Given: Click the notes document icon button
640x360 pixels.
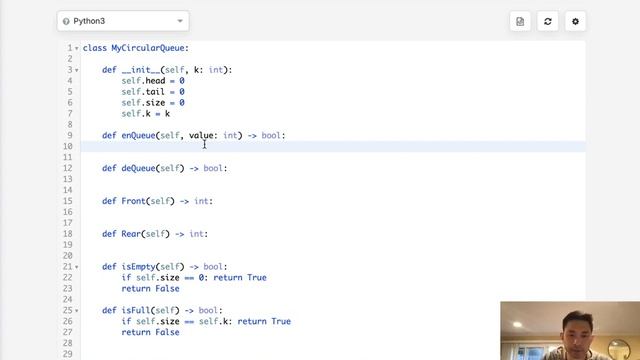Looking at the screenshot, I should [x=520, y=21].
